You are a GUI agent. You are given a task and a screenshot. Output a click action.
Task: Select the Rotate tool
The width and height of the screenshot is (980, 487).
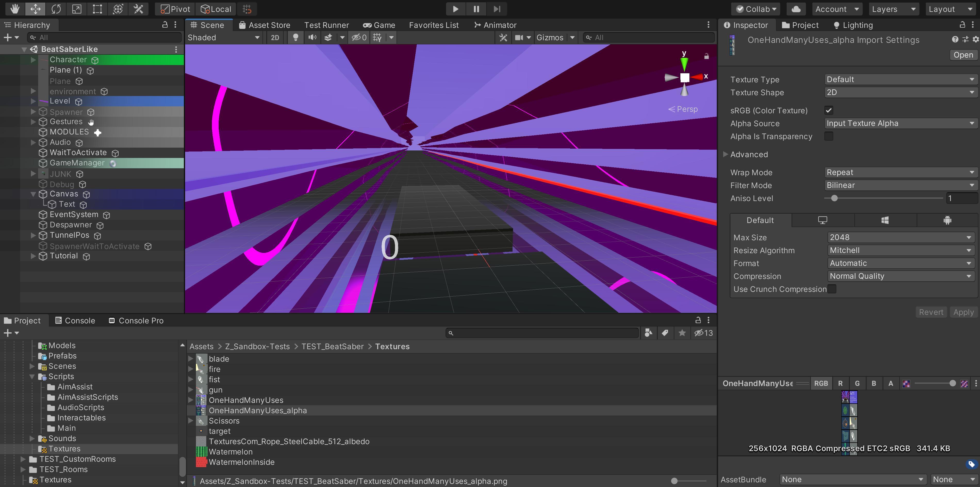[x=56, y=9]
